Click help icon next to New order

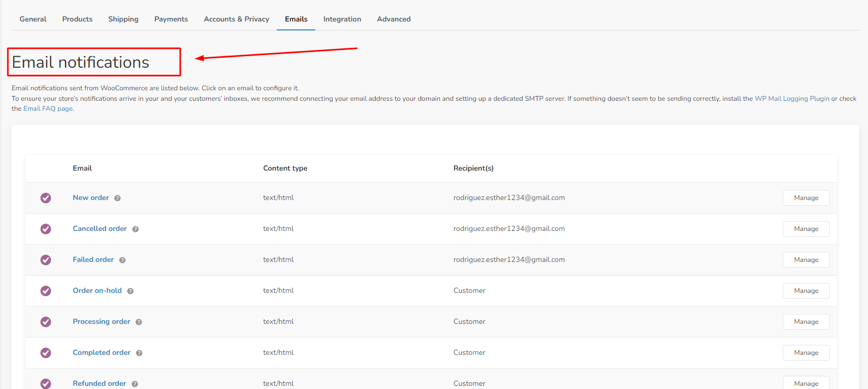(x=118, y=198)
